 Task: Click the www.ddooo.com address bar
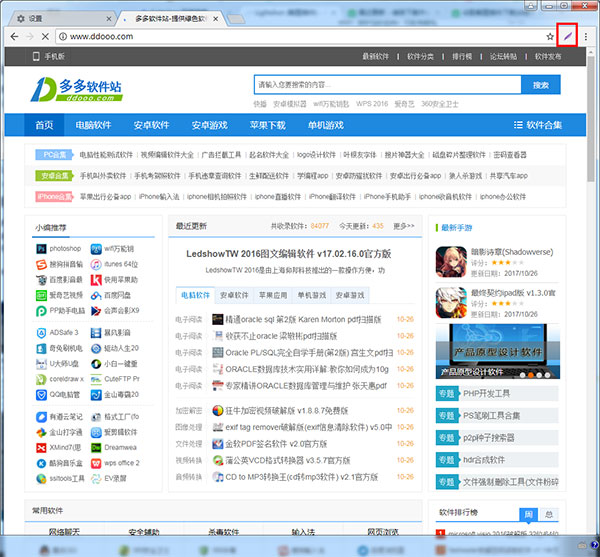coord(302,36)
